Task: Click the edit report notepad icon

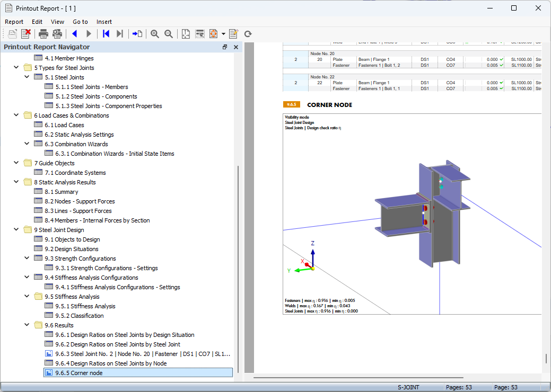Action: coord(234,34)
